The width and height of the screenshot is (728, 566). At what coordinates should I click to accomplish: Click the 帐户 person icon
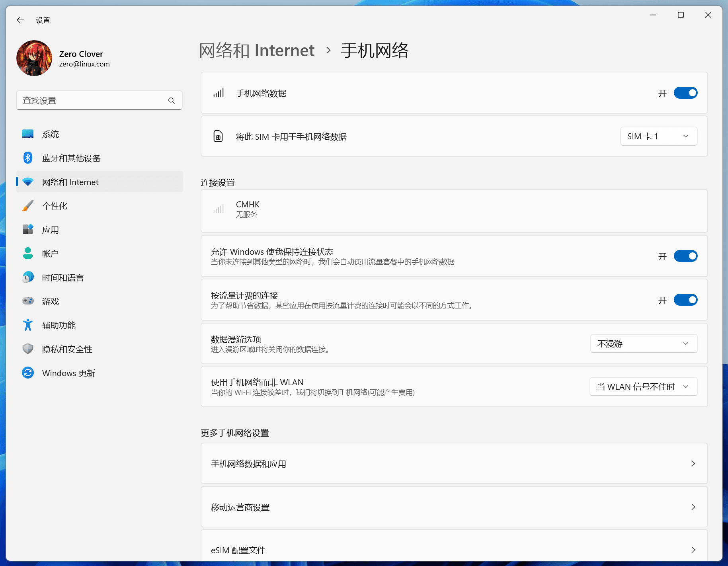click(28, 254)
